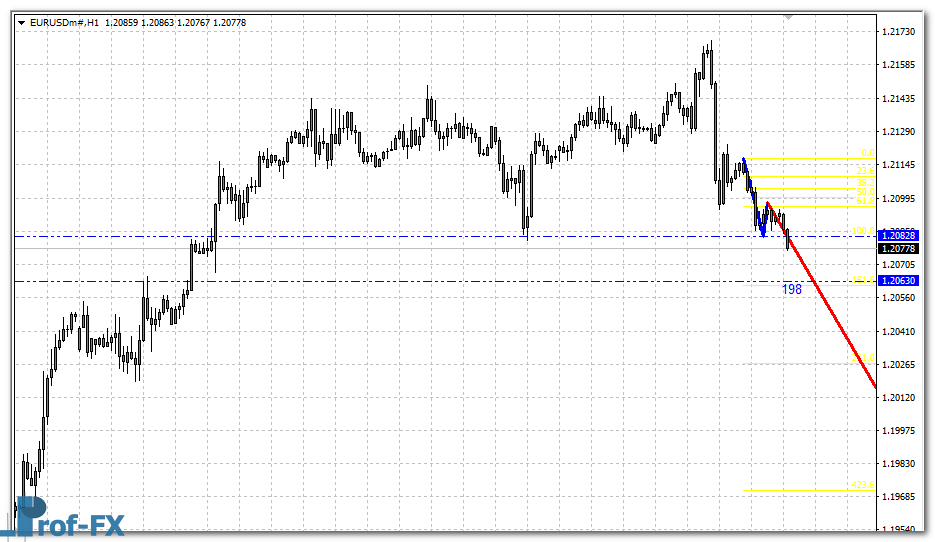
Task: Click the Fibonacci 423.6 level label
Action: pyautogui.click(x=863, y=485)
